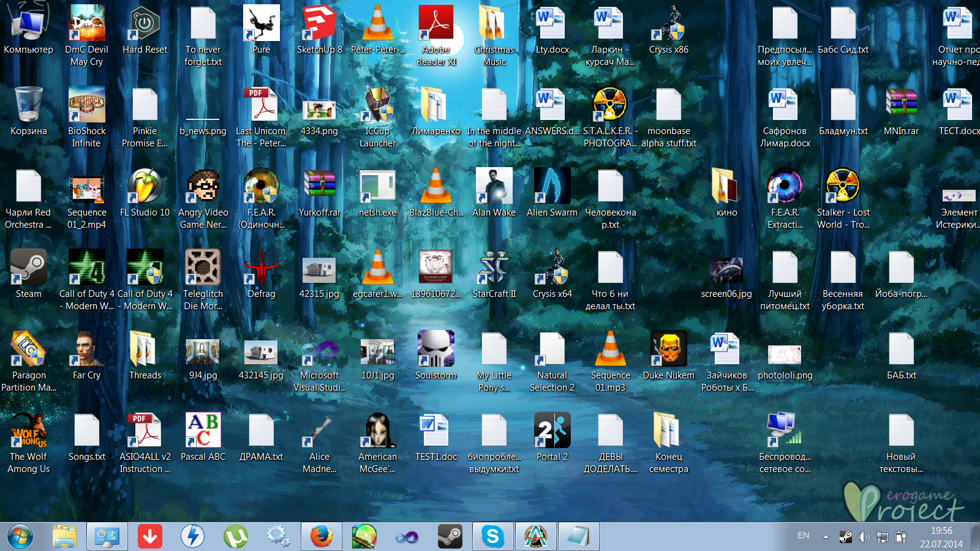This screenshot has width=980, height=551.
Task: Select the Alien Swarm icon
Action: [552, 192]
